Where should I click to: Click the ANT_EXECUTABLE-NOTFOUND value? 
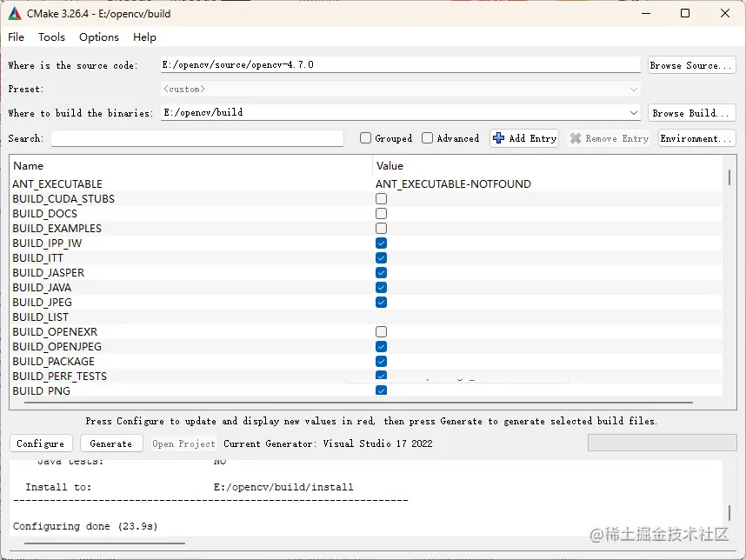click(x=453, y=184)
